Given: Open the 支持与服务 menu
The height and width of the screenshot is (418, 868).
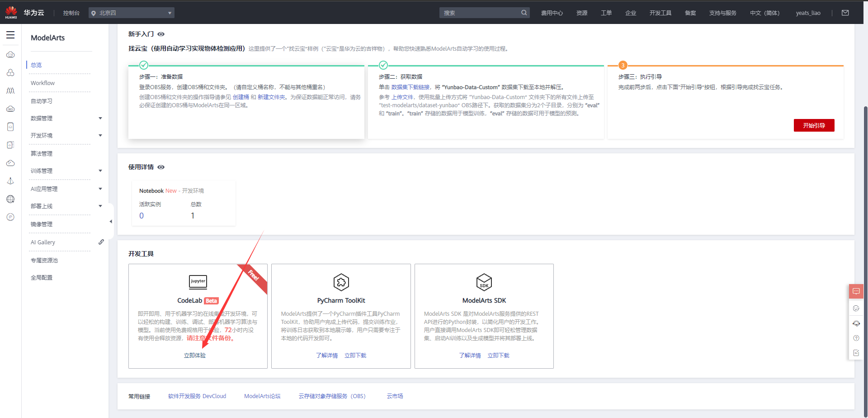Looking at the screenshot, I should [x=723, y=13].
